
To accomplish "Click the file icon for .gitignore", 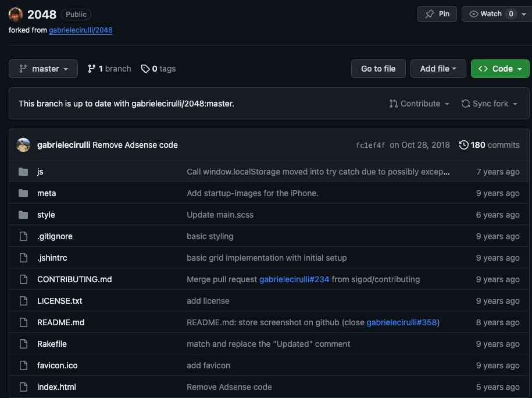I will point(23,236).
